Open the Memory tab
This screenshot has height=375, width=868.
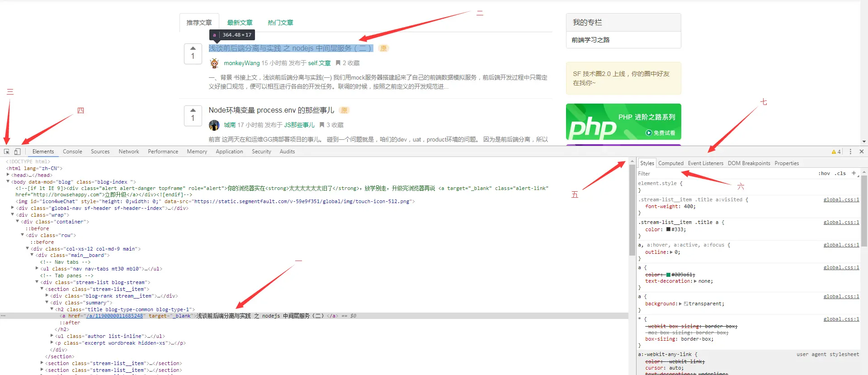click(x=197, y=152)
